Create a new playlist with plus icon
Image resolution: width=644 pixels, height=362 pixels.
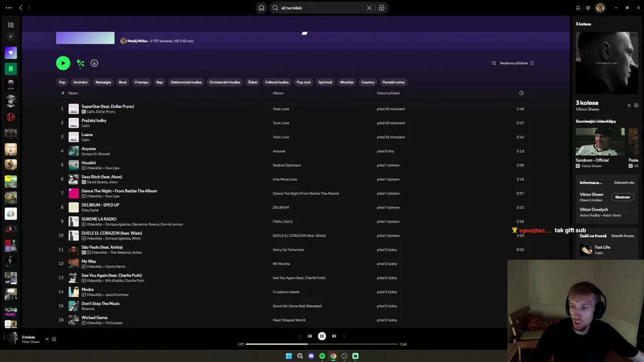coord(11,37)
